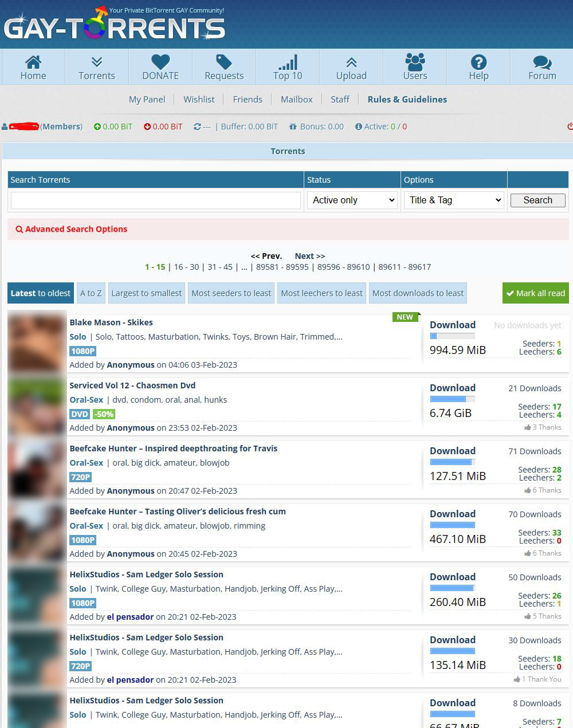Click the magnifier icon in Advanced Search Options
This screenshot has width=573, height=728.
[x=19, y=229]
